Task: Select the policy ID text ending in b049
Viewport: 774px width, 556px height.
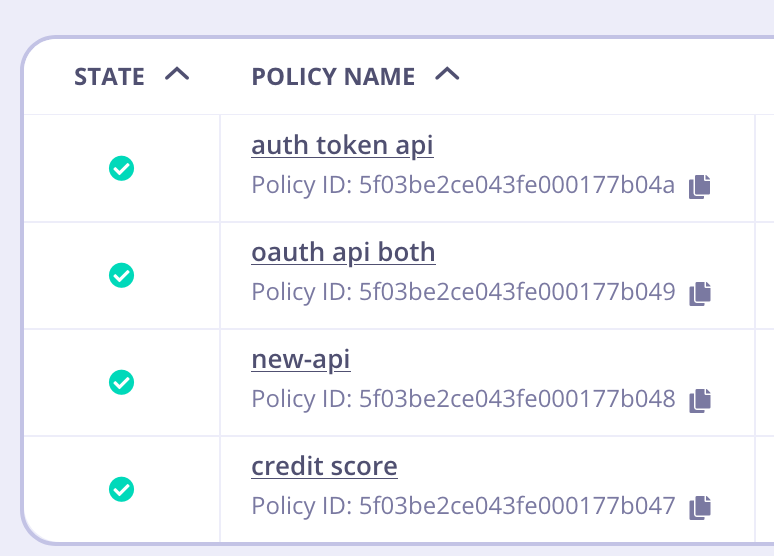Action: click(463, 293)
